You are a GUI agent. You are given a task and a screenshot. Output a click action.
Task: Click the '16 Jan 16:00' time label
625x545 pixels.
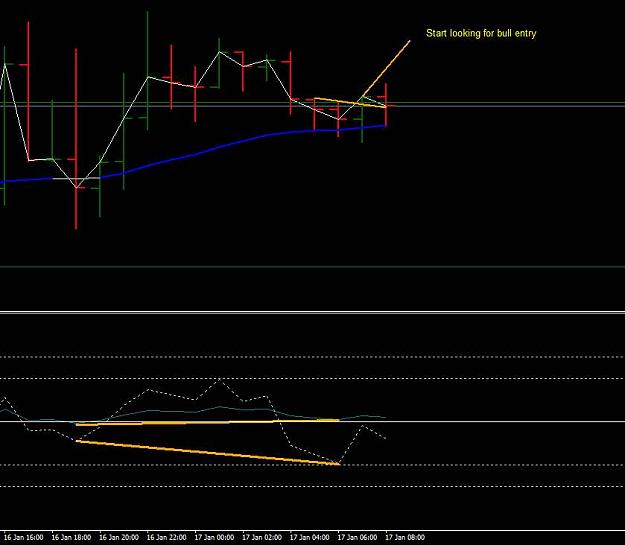tap(23, 537)
